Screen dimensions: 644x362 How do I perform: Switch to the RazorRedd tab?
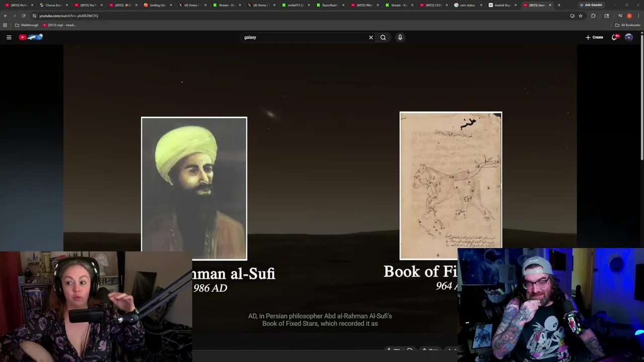click(330, 5)
